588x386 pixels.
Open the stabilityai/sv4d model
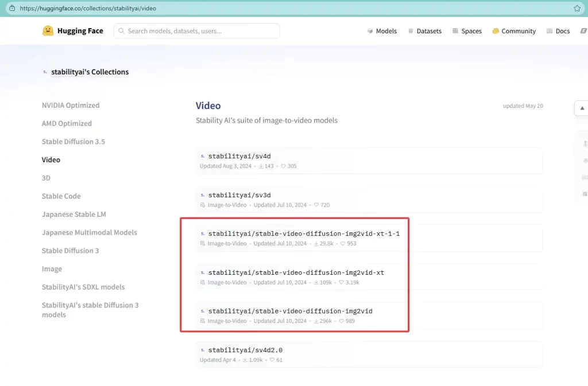coord(239,157)
